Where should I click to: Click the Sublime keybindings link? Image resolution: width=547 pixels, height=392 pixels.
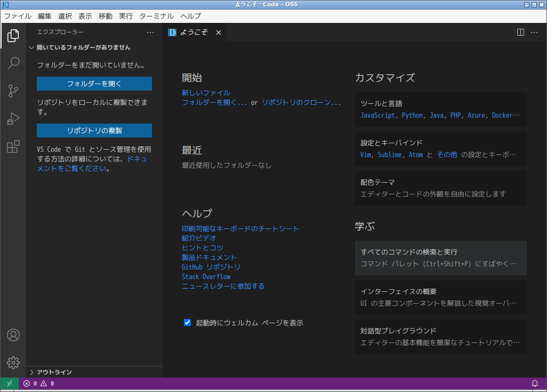[390, 154]
